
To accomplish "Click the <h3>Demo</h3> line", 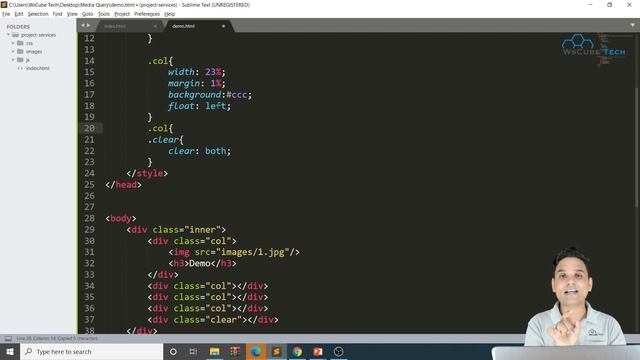I will pos(202,264).
